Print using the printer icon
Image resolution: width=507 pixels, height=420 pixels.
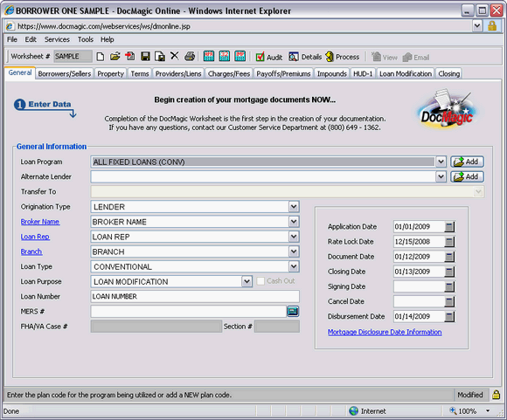coord(190,57)
